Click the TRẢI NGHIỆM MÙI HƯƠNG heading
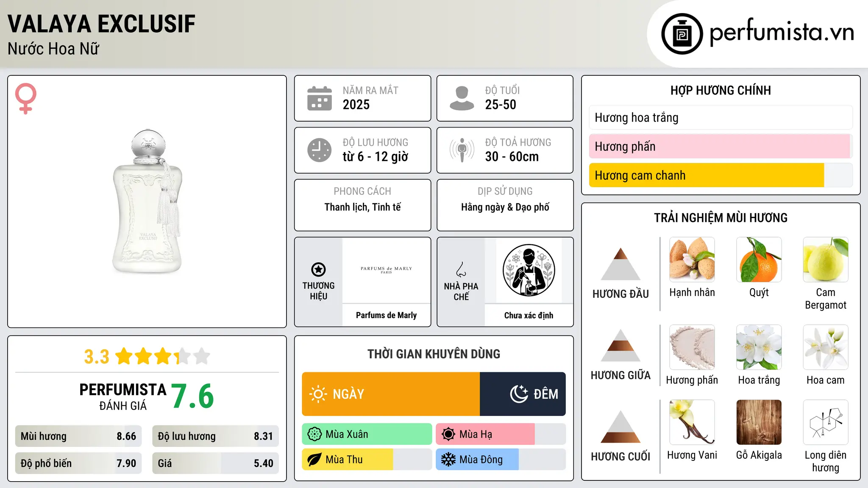The width and height of the screenshot is (868, 488). coord(721,218)
